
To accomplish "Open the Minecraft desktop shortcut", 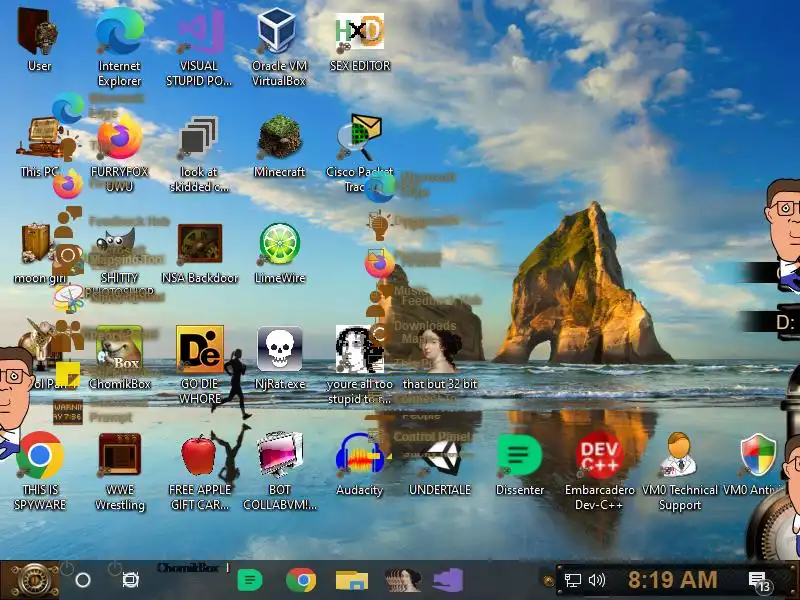I will tap(279, 147).
